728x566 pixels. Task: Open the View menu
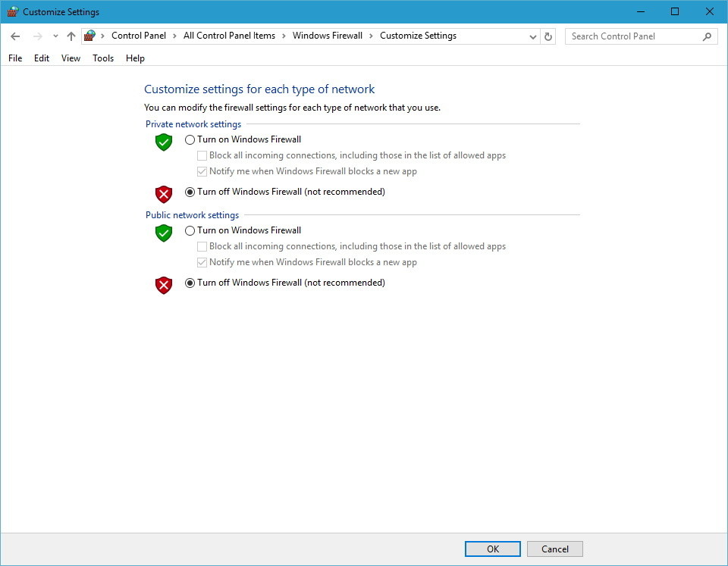pos(71,58)
